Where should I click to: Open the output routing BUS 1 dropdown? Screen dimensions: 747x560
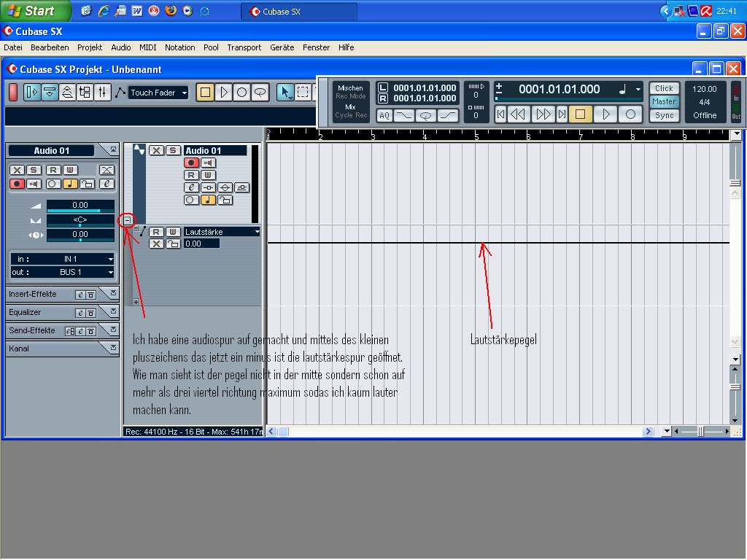(63, 273)
